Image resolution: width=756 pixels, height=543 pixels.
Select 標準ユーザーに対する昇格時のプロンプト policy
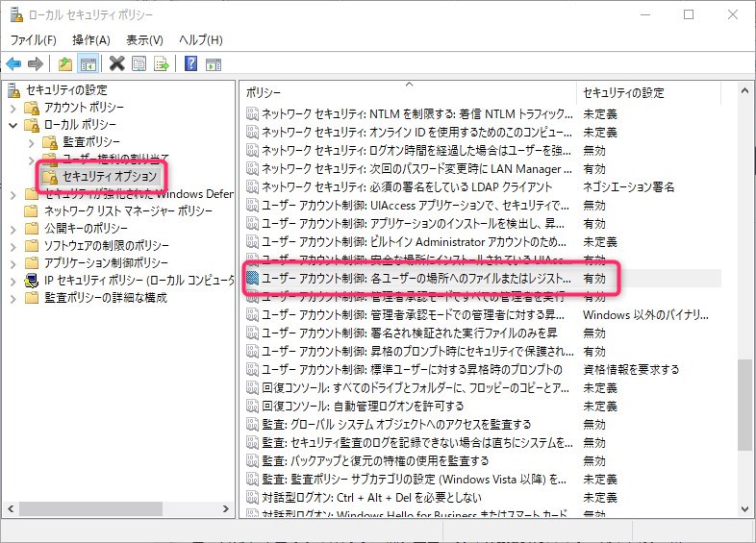click(x=483, y=370)
